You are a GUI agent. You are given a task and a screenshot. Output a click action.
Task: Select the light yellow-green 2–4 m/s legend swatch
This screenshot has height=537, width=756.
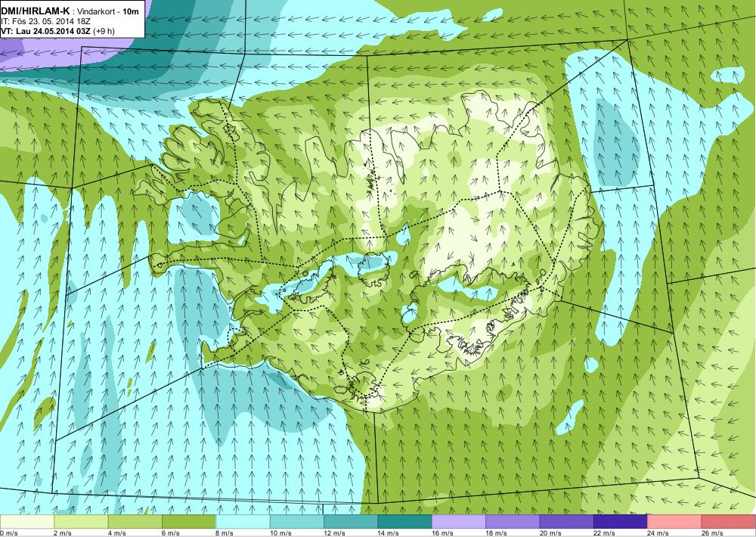click(x=81, y=522)
